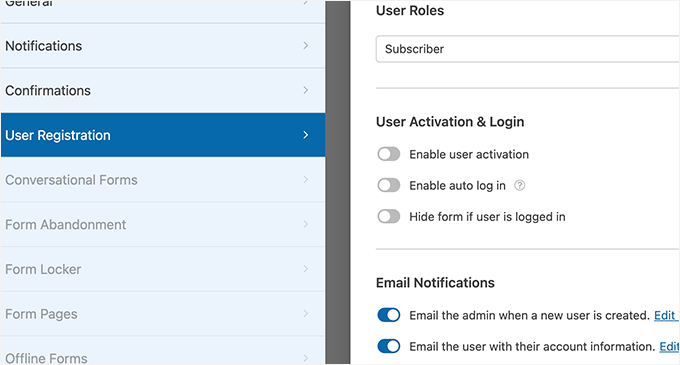Screen dimensions: 680x365
Task: Click the chevron beside Offline Forms
Action: (x=306, y=358)
